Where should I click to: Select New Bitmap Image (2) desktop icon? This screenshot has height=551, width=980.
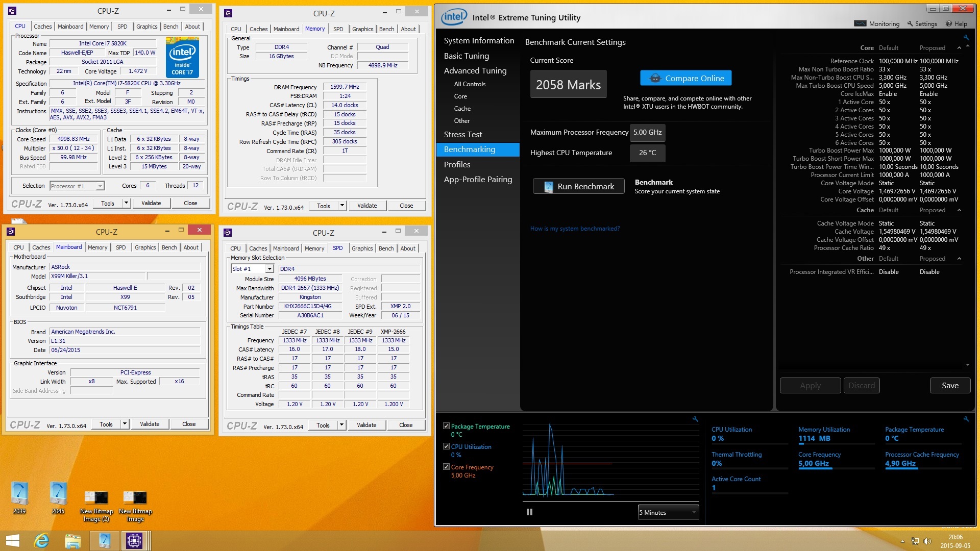[x=96, y=506]
